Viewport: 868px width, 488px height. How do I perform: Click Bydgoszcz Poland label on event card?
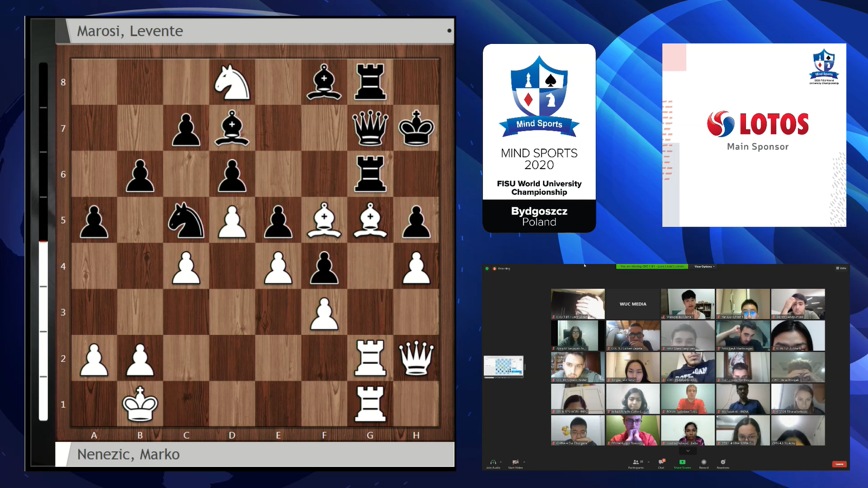pos(539,216)
